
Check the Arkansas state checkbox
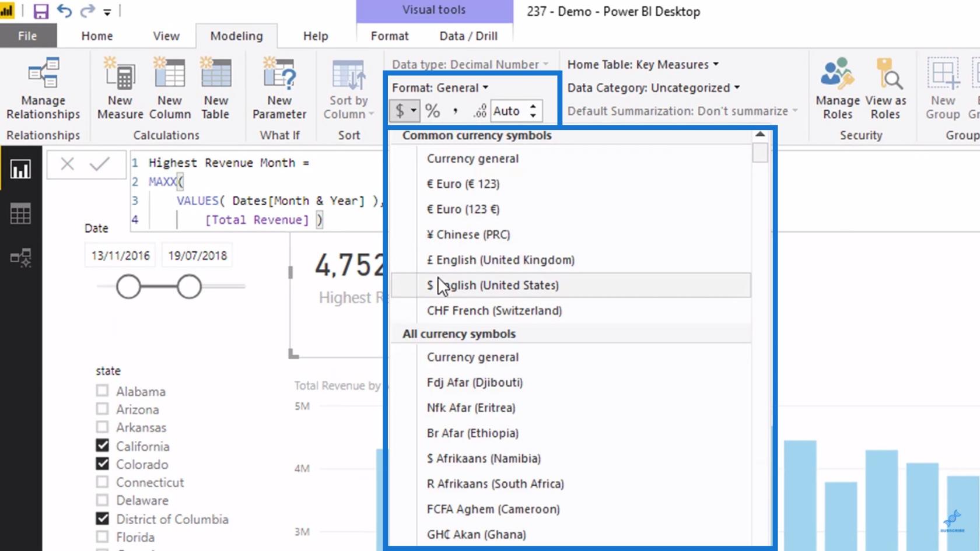(102, 426)
